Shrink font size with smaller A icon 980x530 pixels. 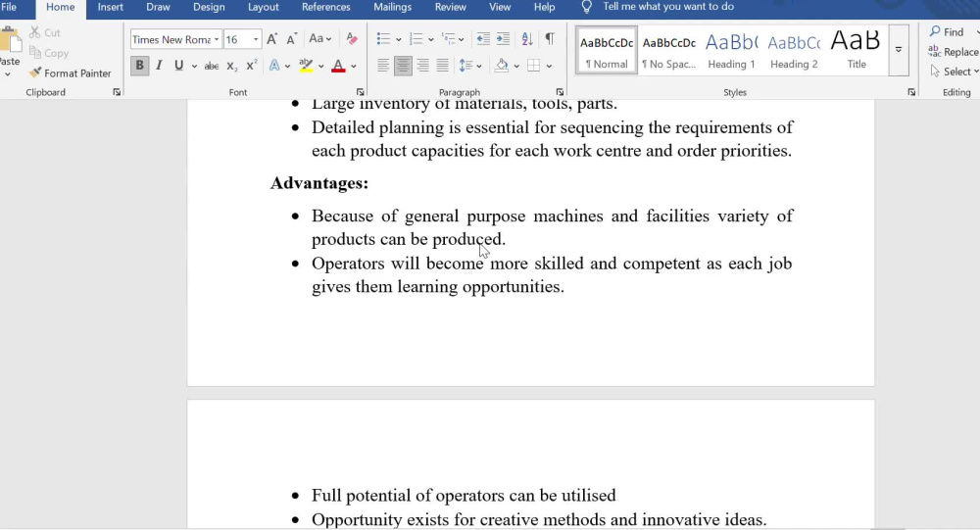(x=291, y=39)
